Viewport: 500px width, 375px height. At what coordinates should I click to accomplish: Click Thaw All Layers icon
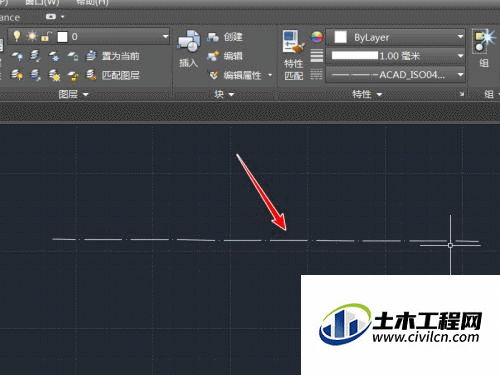[x=54, y=75]
